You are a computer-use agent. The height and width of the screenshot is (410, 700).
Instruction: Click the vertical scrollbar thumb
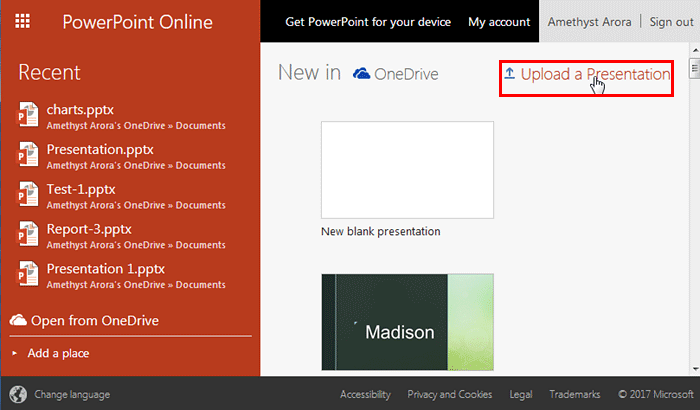pos(695,68)
